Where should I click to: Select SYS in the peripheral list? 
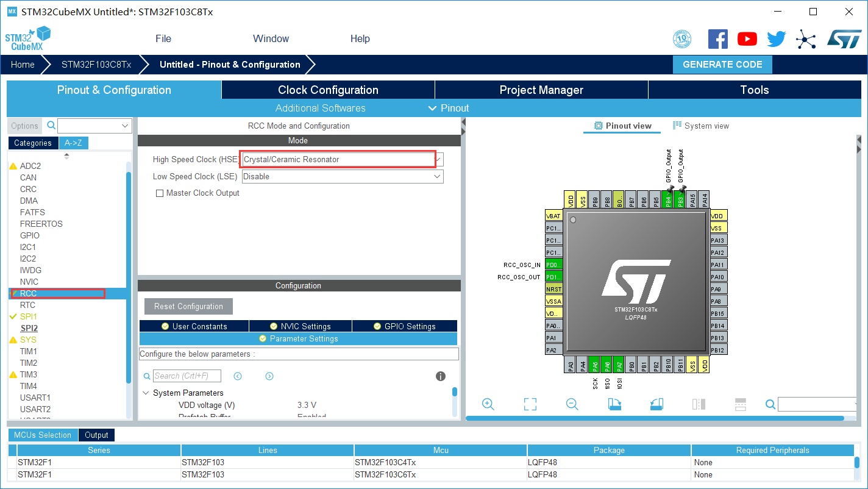tap(28, 340)
